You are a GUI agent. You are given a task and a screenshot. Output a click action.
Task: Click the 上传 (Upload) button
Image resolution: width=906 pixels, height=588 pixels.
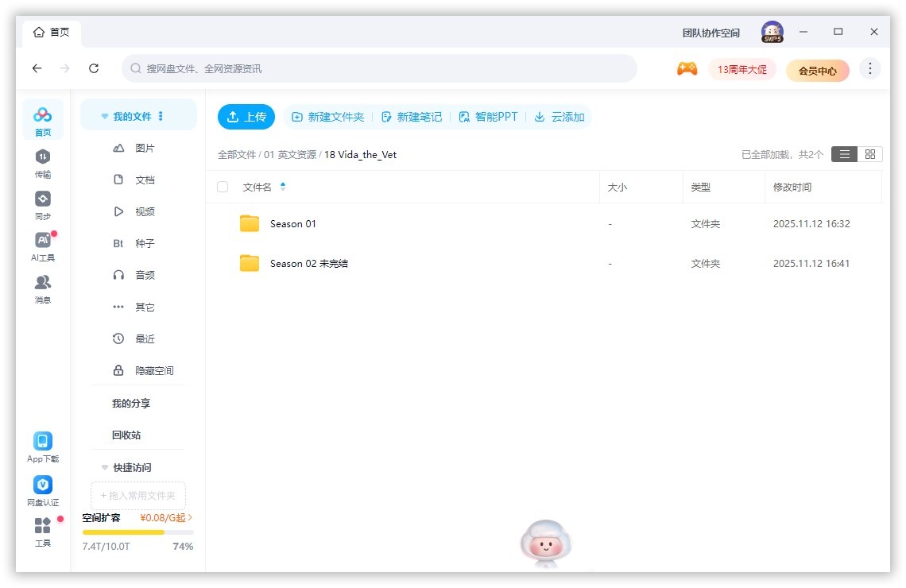pyautogui.click(x=246, y=116)
